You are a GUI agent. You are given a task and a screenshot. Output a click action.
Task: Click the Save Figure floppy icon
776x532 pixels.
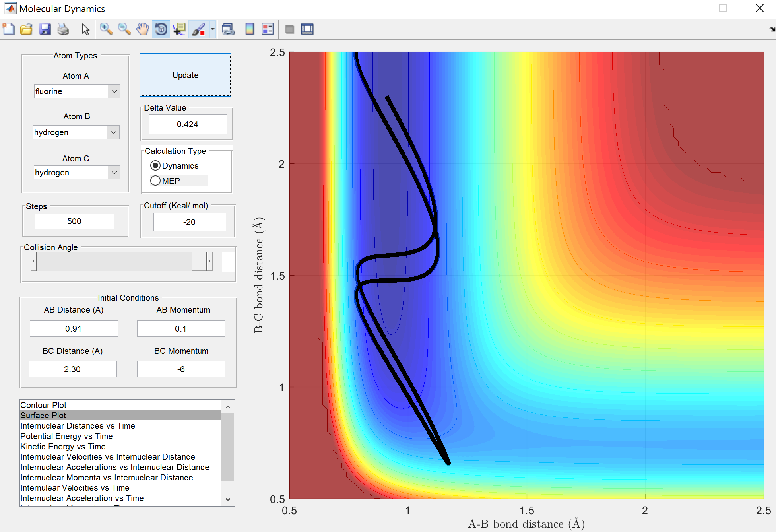tap(45, 29)
